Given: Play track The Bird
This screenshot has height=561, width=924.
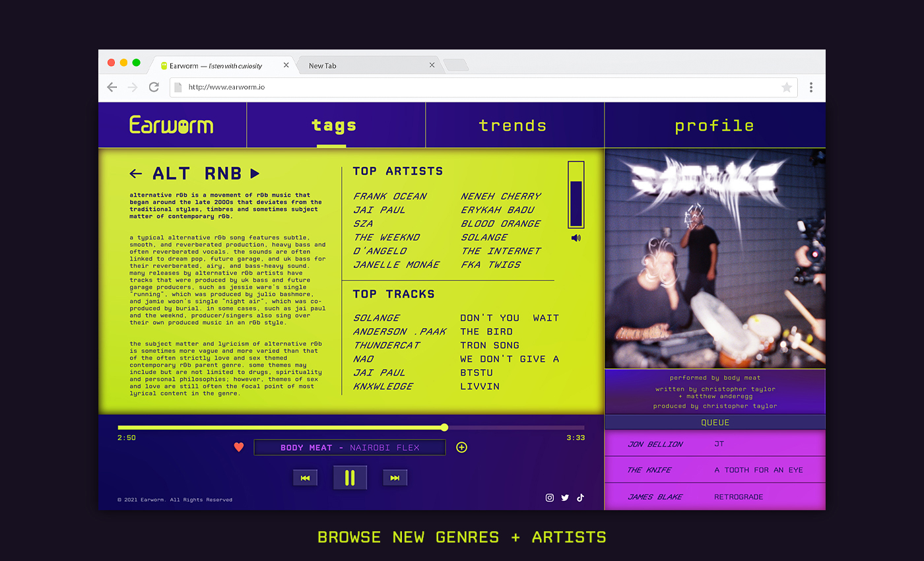Looking at the screenshot, I should pos(486,332).
